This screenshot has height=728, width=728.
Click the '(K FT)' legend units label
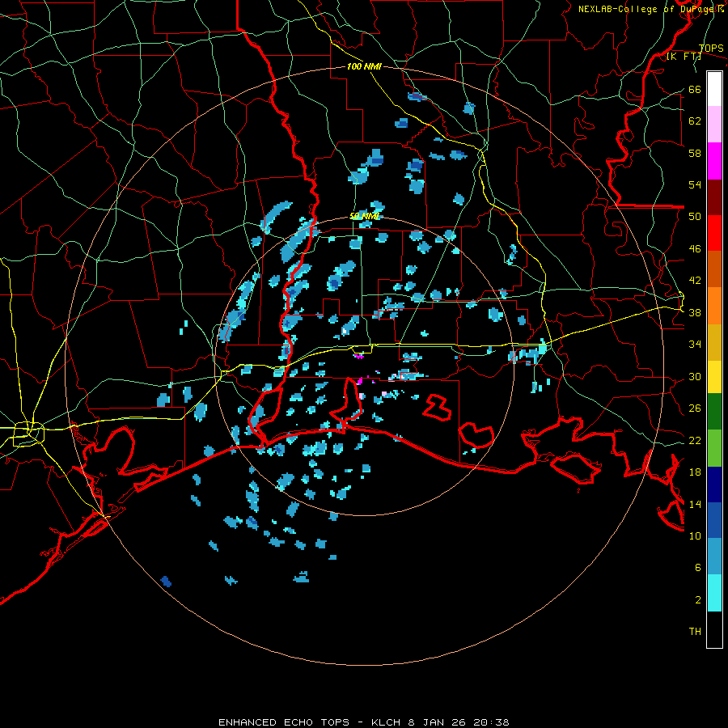click(684, 57)
